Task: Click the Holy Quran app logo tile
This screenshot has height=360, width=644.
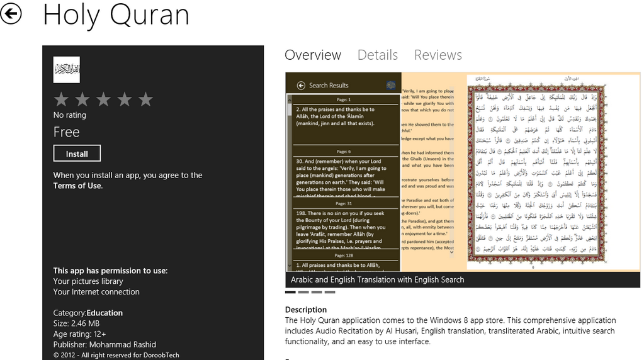Action: (x=67, y=70)
